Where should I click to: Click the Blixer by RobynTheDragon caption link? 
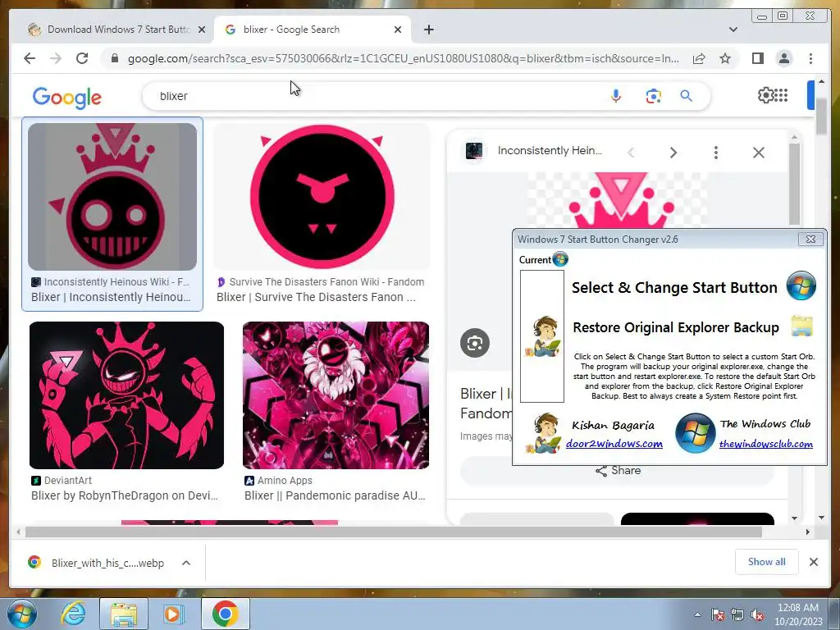(125, 495)
